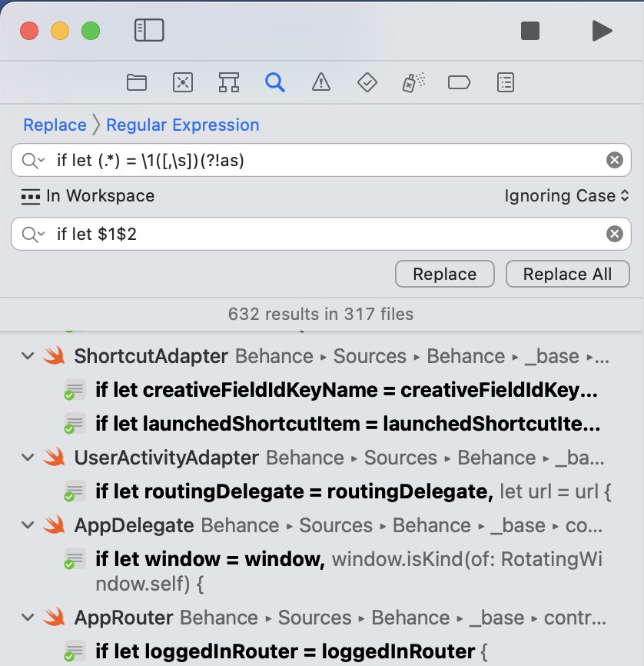
Task: Change the Regular Expression search type
Action: click(183, 125)
